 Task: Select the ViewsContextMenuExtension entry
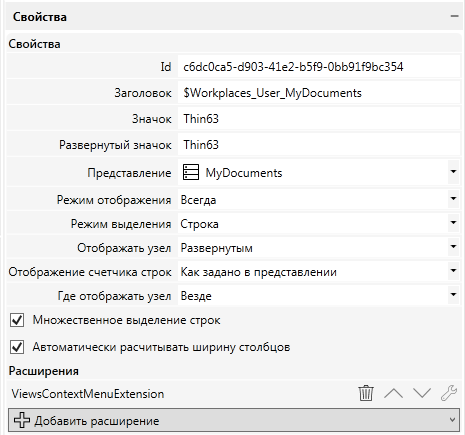[x=88, y=394]
